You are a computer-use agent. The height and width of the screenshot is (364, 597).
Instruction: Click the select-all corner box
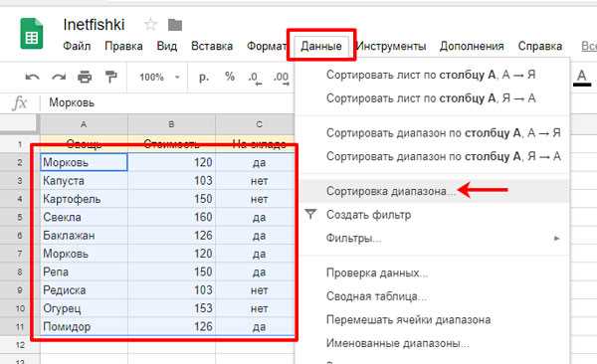[19, 124]
